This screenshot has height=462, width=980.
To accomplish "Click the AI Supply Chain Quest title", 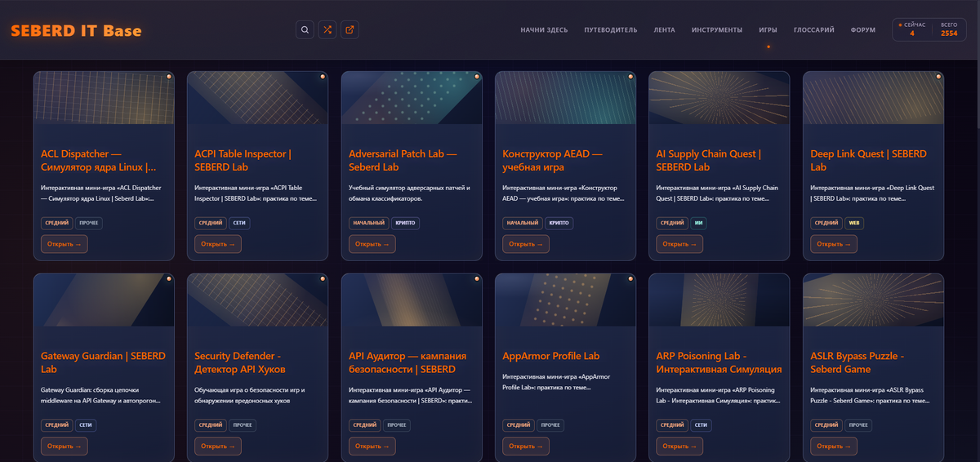I will 708,160.
